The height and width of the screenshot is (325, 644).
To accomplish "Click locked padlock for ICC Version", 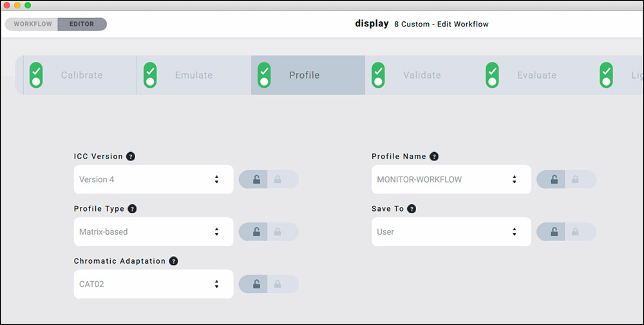I will (x=278, y=179).
